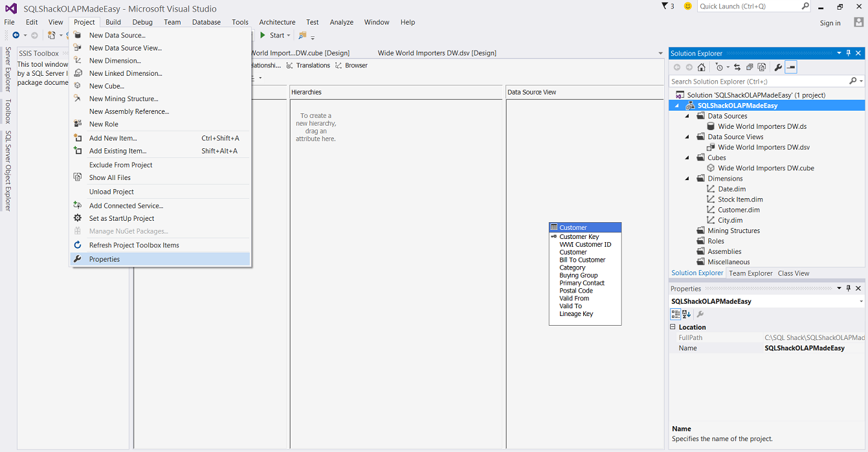The image size is (868, 452).
Task: Click the Sign in link
Action: click(830, 23)
